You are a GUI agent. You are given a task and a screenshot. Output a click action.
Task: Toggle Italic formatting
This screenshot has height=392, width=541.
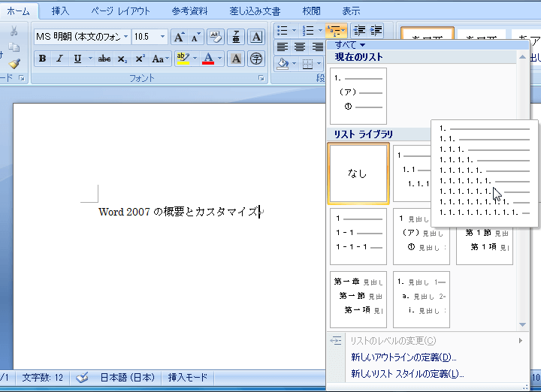pos(59,59)
